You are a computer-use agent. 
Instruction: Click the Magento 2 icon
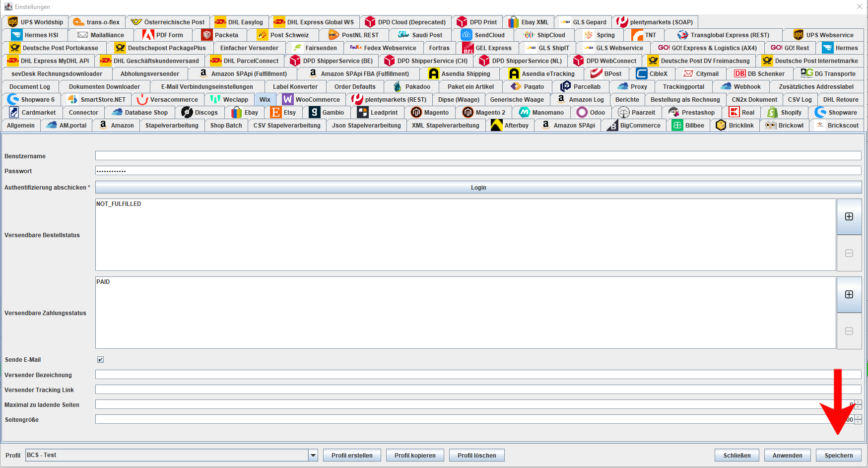point(467,112)
